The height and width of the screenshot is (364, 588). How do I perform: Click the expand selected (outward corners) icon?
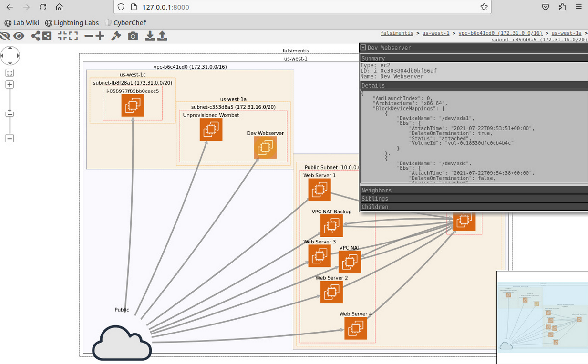click(x=73, y=36)
